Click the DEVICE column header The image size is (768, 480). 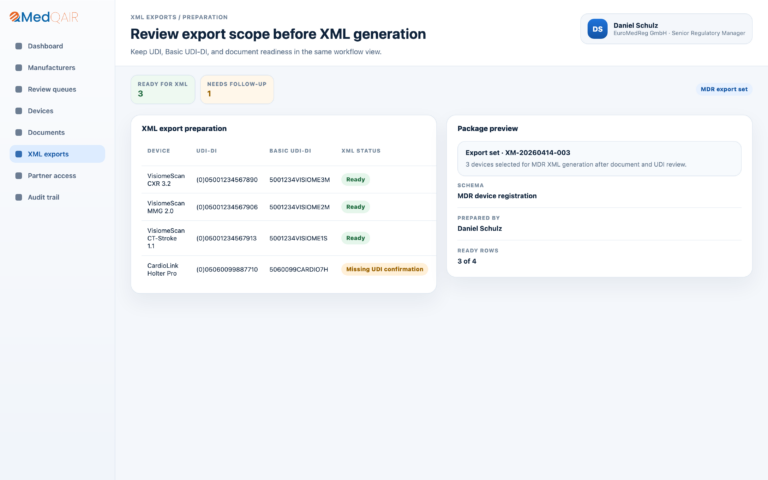pos(159,151)
